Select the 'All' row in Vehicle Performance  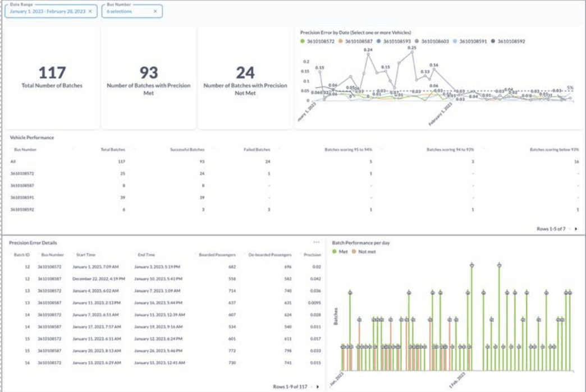click(x=294, y=162)
